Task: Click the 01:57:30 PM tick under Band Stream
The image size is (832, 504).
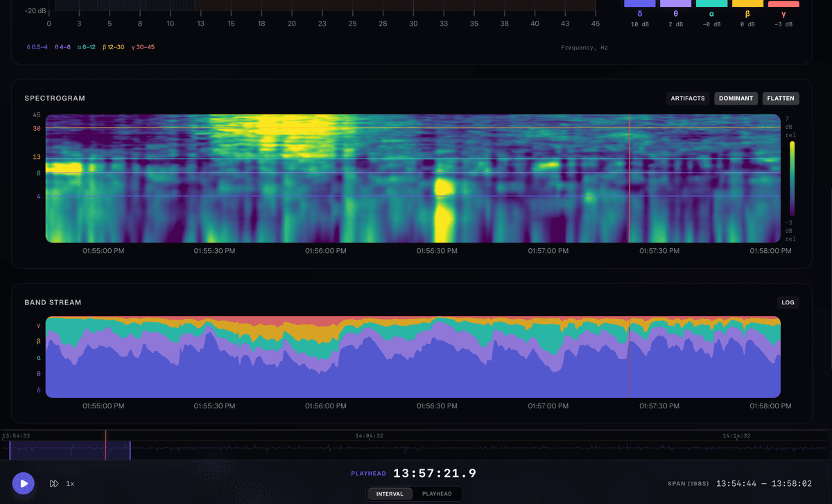Action: pos(660,406)
